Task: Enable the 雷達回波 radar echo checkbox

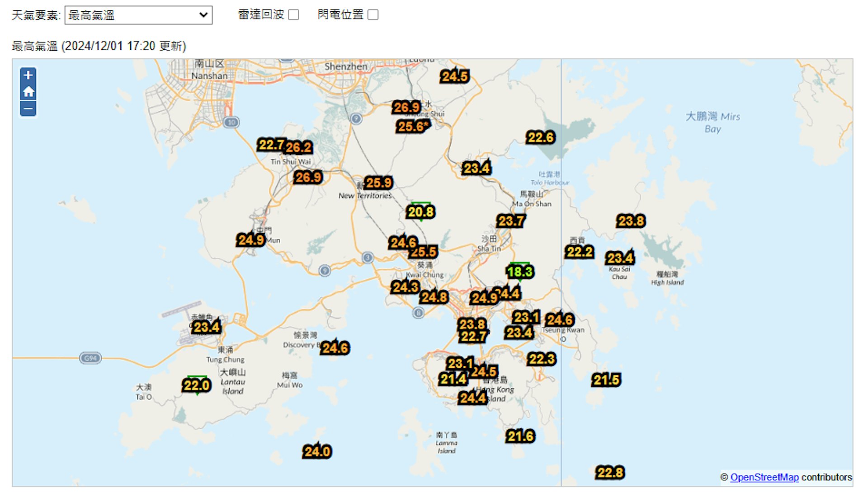Action: coord(293,15)
